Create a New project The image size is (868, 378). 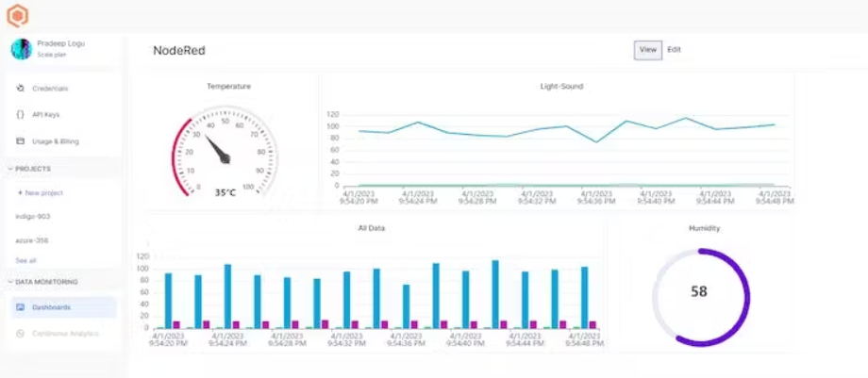click(40, 192)
